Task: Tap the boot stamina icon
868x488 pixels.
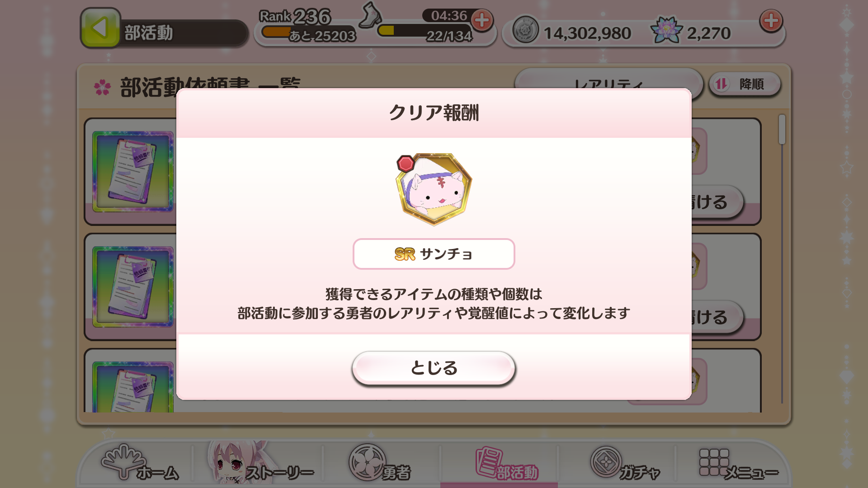Action: pos(370,14)
